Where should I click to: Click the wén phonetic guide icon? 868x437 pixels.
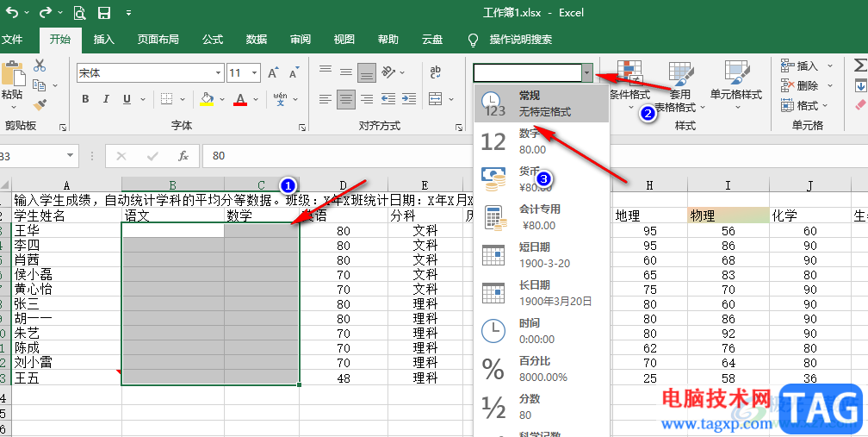281,99
